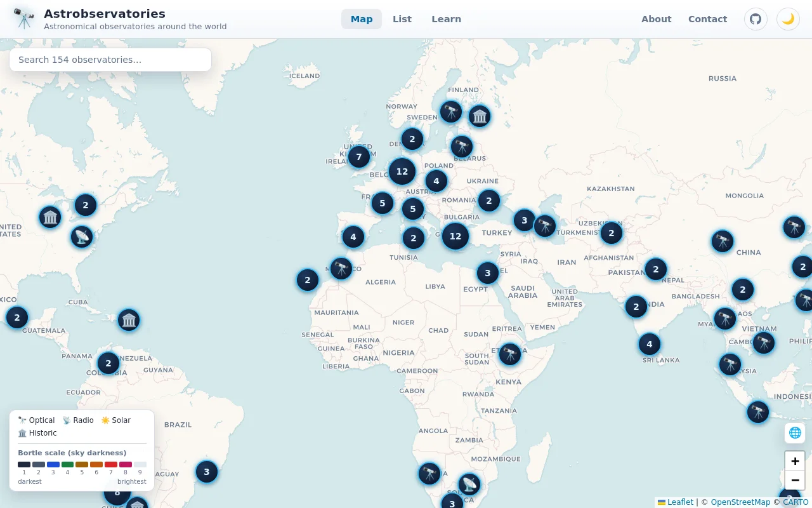Toggle dark mode with moon button
Image resolution: width=812 pixels, height=508 pixels.
(x=788, y=19)
